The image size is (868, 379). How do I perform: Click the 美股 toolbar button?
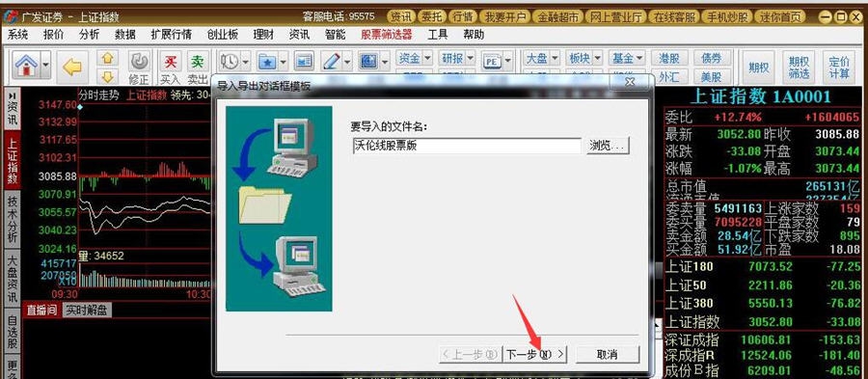point(713,76)
